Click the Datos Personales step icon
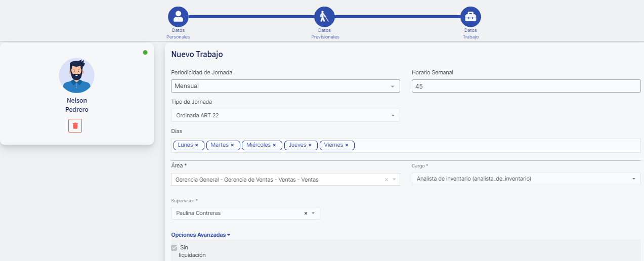This screenshot has width=644, height=261. point(178,17)
